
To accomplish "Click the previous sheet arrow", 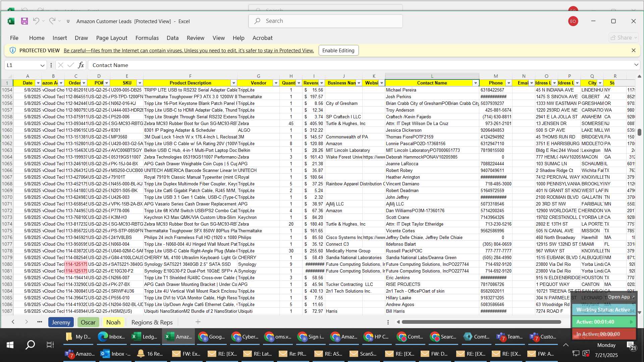I will coord(13,322).
